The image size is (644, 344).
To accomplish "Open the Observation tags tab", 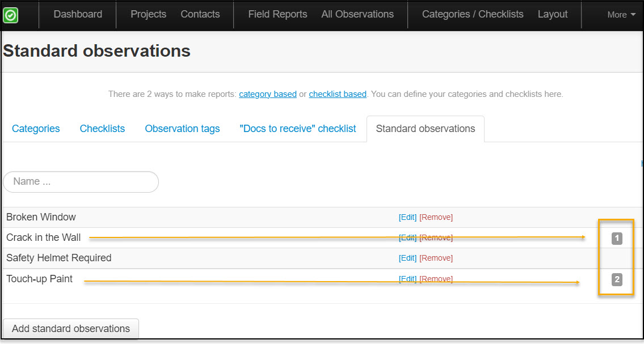I will (182, 129).
